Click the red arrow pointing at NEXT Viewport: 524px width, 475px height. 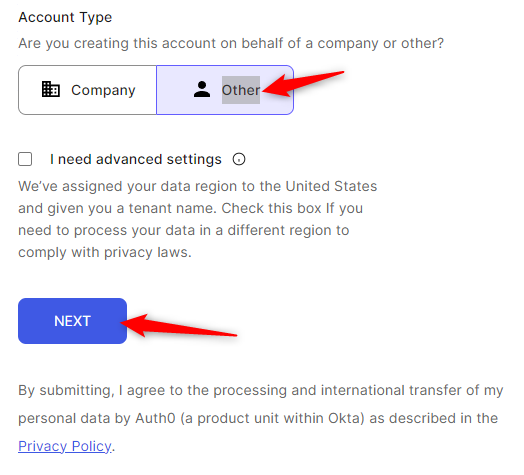tap(179, 326)
